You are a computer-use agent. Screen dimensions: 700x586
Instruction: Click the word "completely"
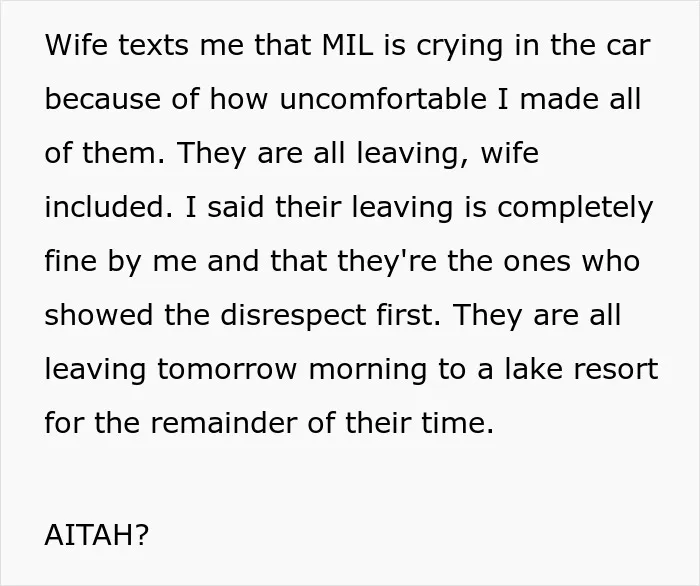(x=575, y=210)
